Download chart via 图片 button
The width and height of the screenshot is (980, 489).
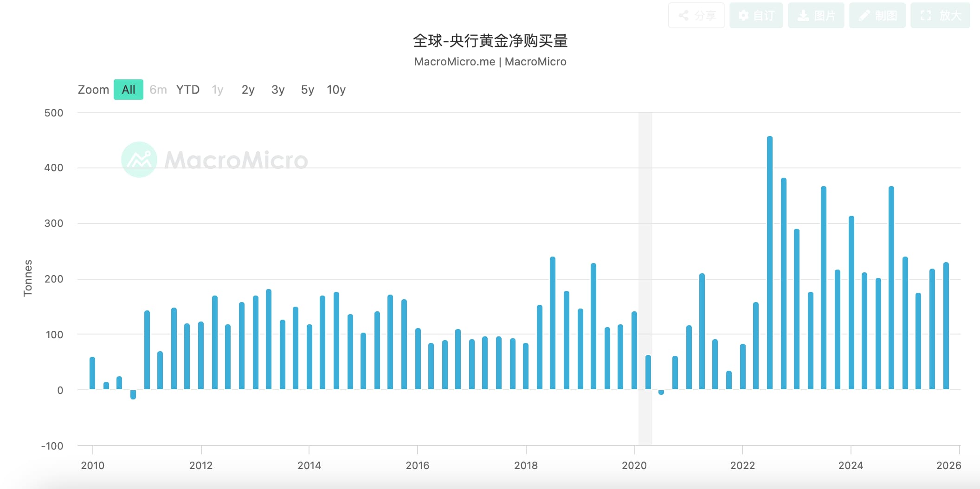coord(816,15)
